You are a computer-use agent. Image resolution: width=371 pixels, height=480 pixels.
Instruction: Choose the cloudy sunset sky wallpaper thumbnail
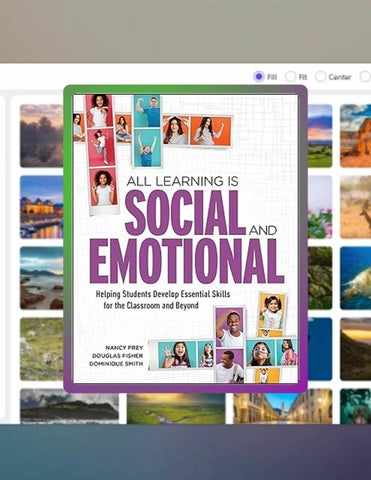click(42, 136)
